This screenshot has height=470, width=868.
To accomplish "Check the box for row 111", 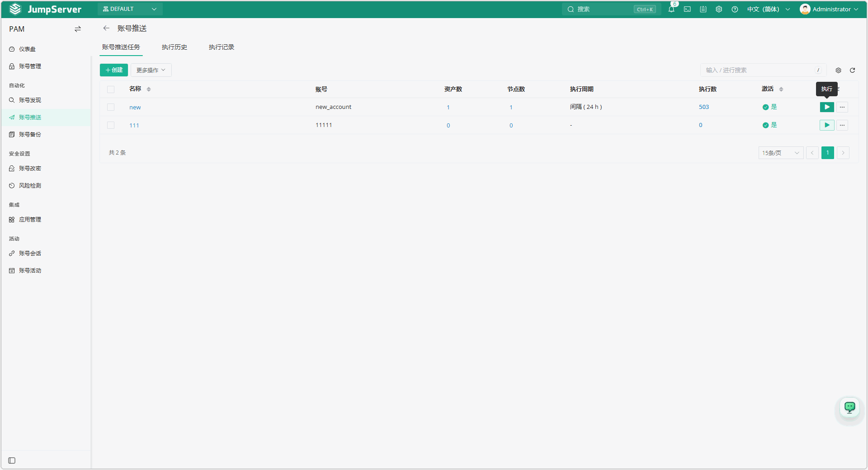I will click(x=111, y=125).
